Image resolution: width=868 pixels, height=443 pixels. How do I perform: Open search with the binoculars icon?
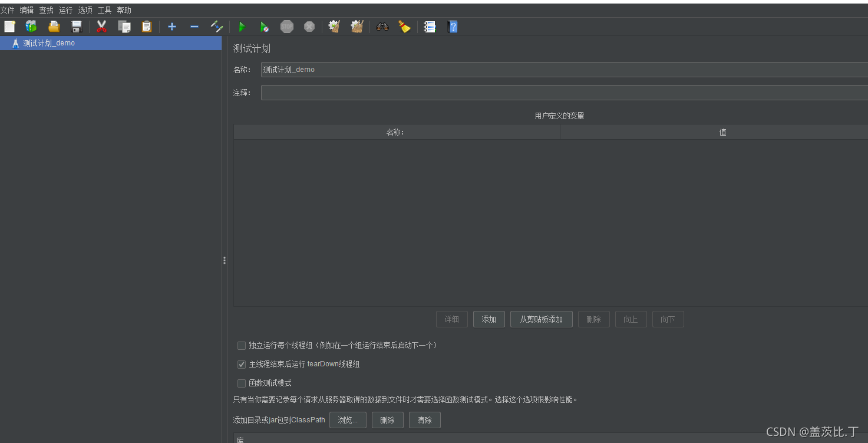(x=382, y=27)
